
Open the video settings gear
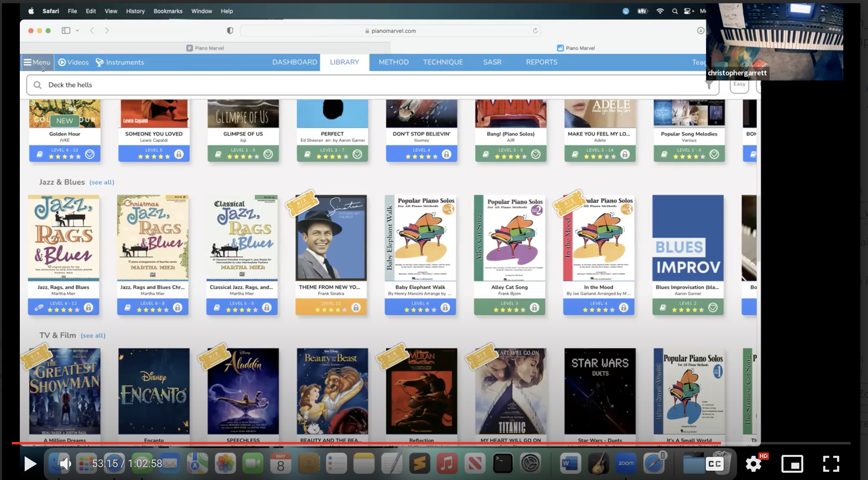754,464
